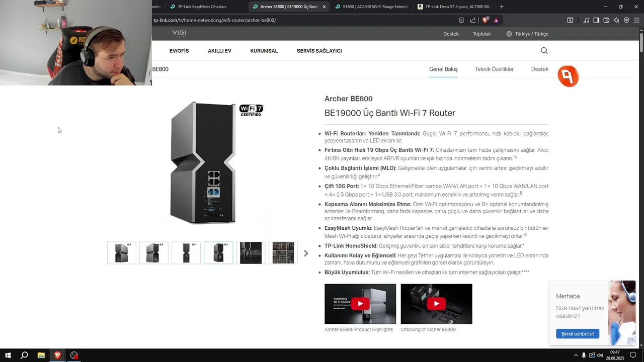This screenshot has width=644, height=362.
Task: Click BE19000 Üç Bantlı Wi-Fi 7 Router heading
Action: [x=390, y=113]
